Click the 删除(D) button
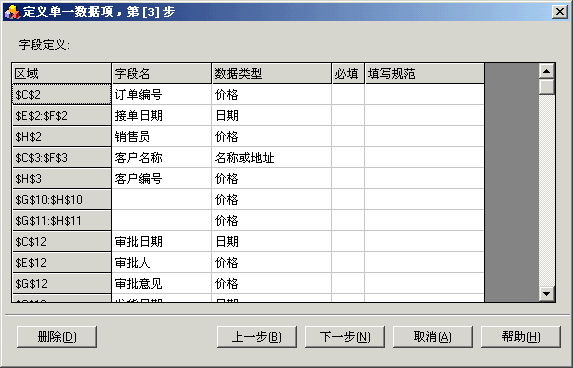This screenshot has width=573, height=368. click(x=57, y=337)
